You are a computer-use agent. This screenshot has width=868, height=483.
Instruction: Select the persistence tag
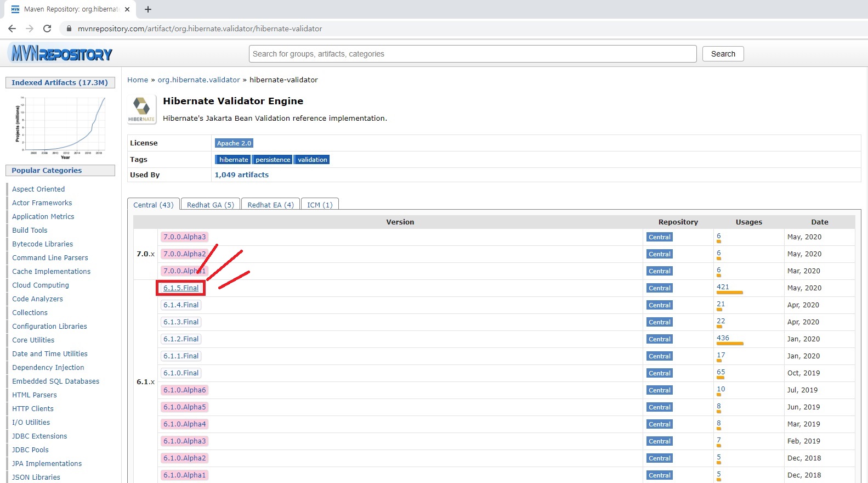coord(273,160)
